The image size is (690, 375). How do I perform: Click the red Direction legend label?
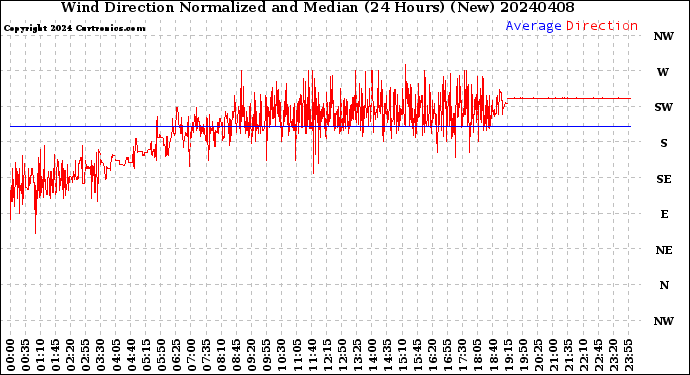[602, 26]
